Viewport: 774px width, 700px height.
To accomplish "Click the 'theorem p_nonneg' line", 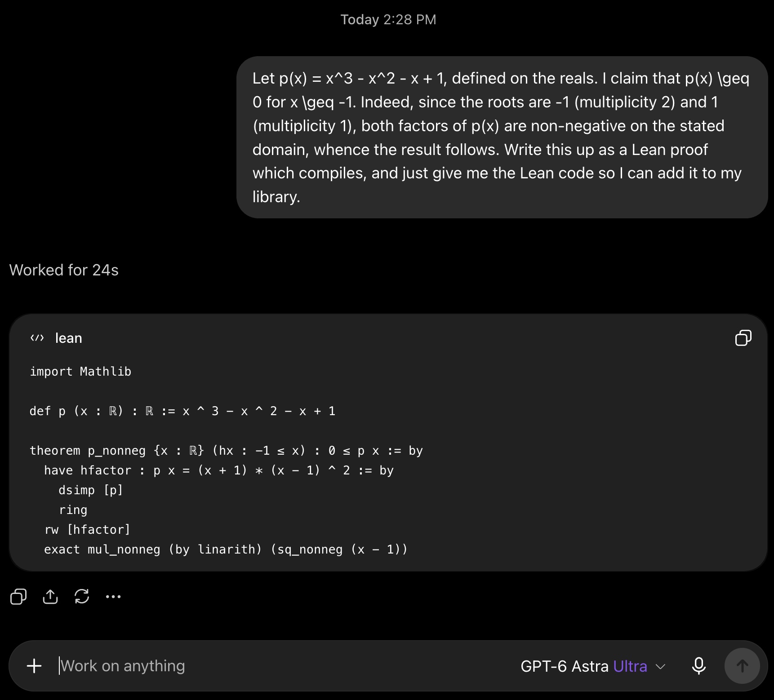I will pos(226,451).
